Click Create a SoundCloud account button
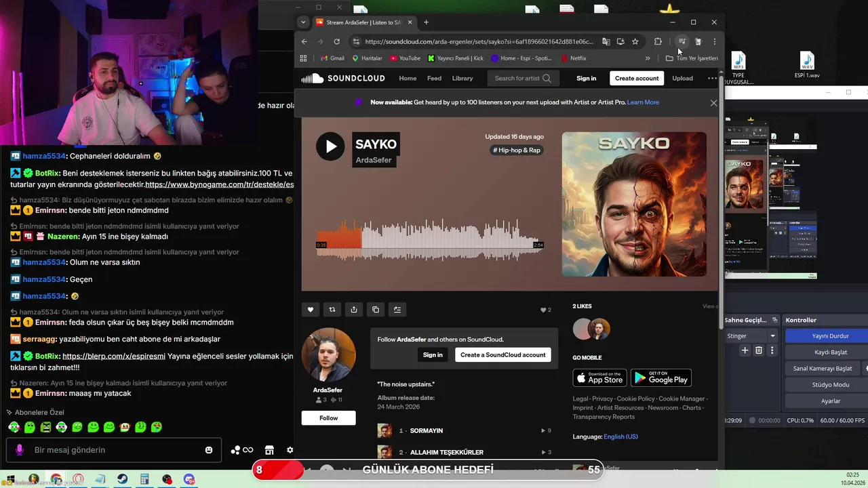868x488 pixels. coord(503,354)
